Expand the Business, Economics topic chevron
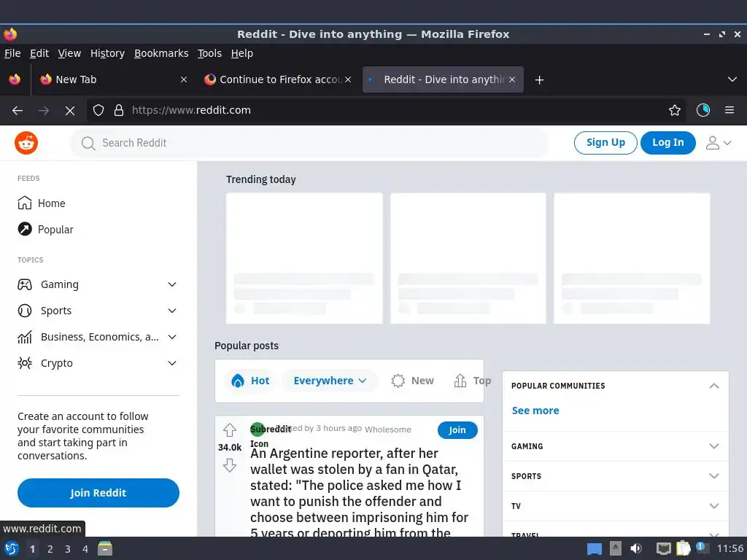Image resolution: width=747 pixels, height=560 pixels. (172, 337)
